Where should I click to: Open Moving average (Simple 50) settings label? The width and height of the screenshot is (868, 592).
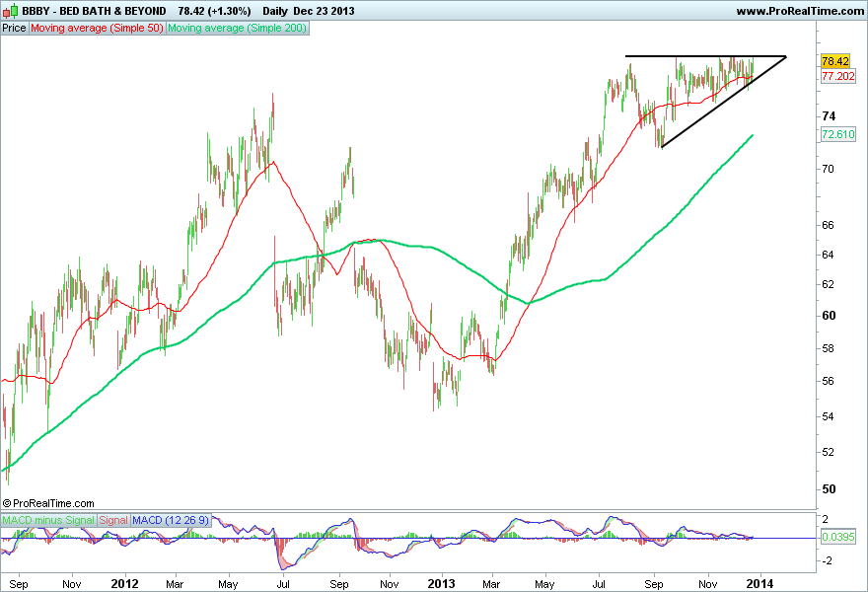[x=97, y=28]
